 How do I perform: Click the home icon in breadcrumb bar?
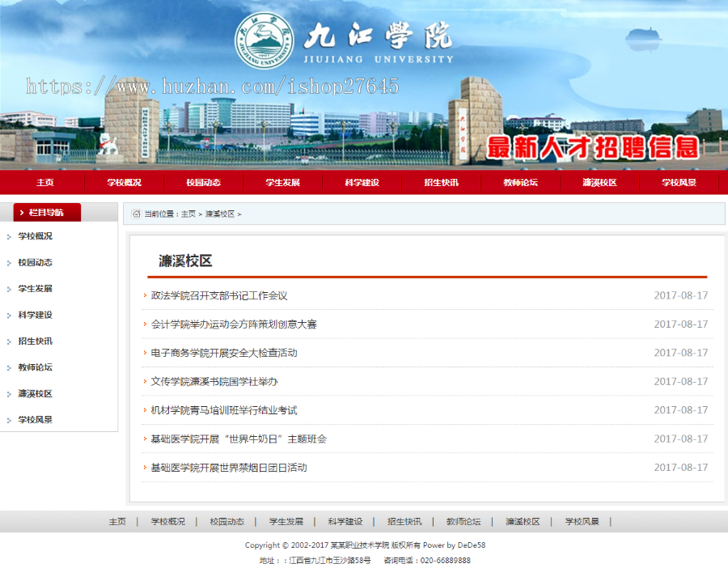(x=136, y=214)
